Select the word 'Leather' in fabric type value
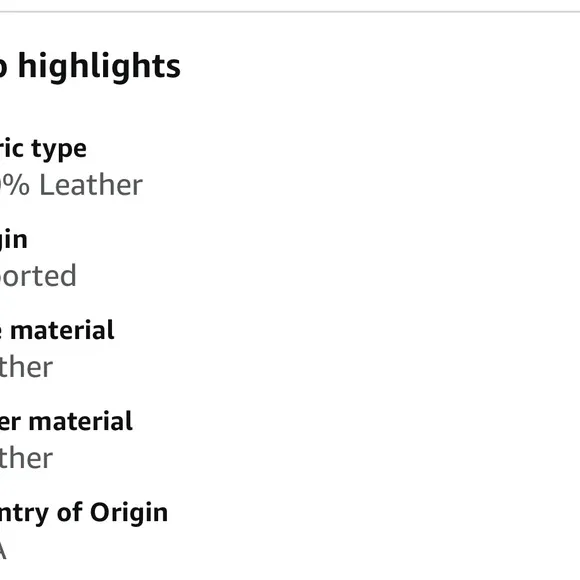 pyautogui.click(x=91, y=185)
